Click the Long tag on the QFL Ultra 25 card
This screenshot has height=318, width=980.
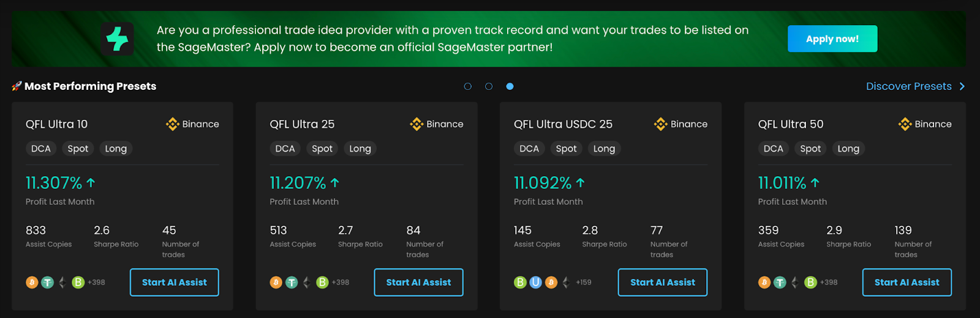[360, 149]
